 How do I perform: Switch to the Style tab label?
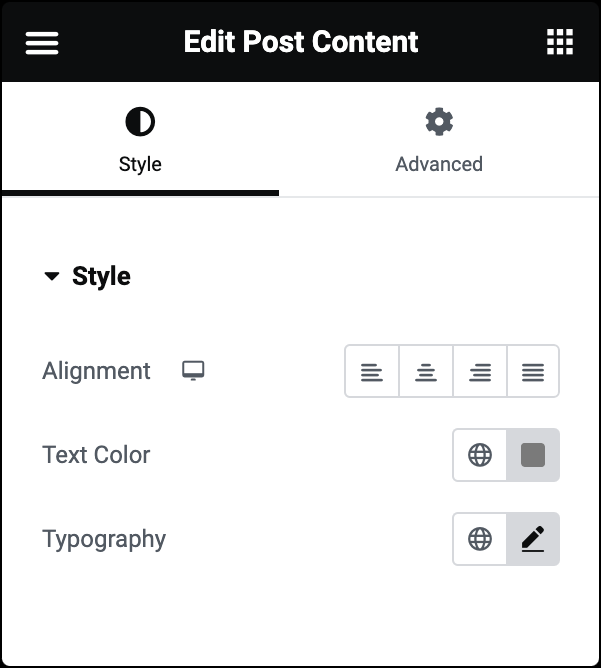coord(140,164)
